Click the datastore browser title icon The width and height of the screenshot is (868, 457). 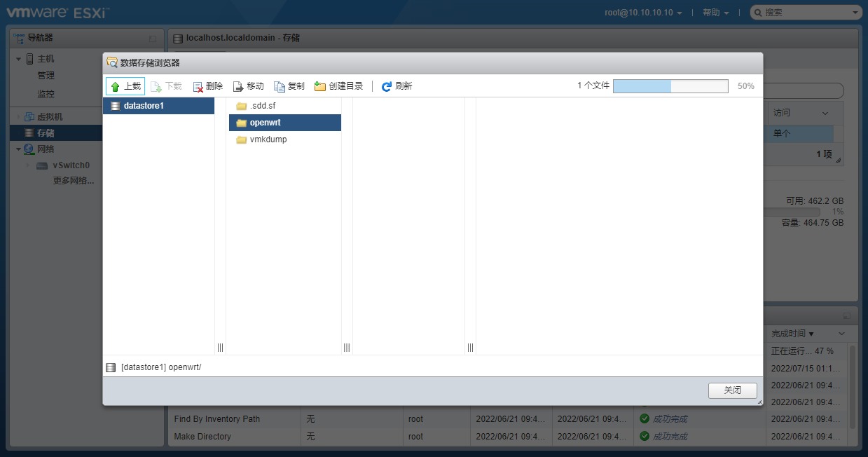click(x=112, y=62)
